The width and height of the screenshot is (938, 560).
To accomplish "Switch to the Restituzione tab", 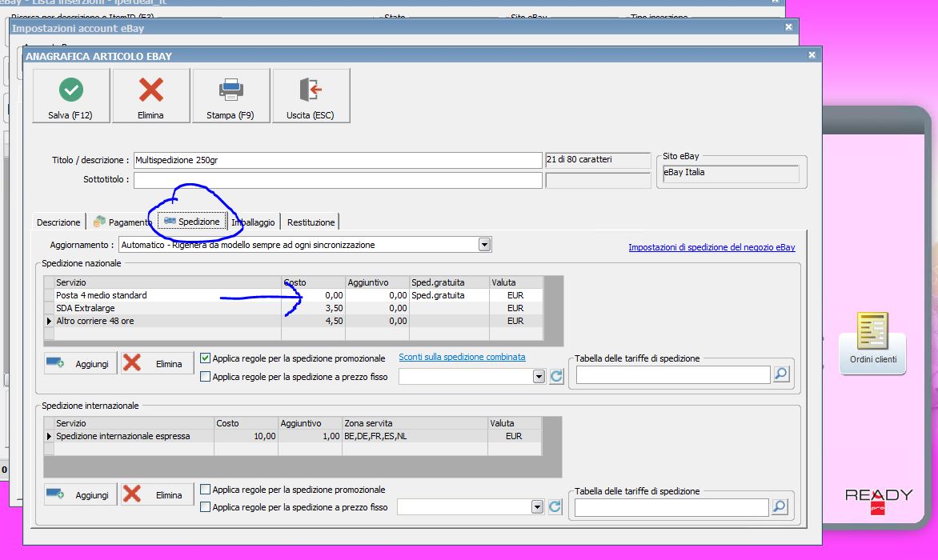I will [x=311, y=222].
